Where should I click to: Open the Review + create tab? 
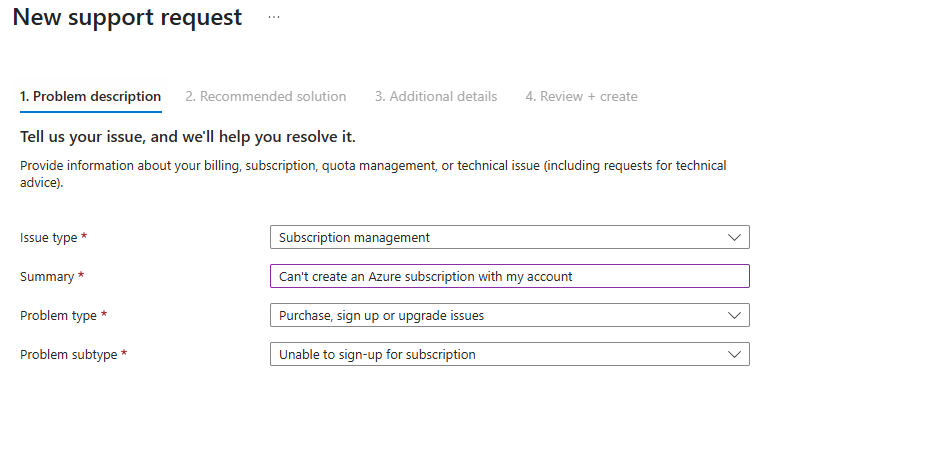pyautogui.click(x=581, y=97)
